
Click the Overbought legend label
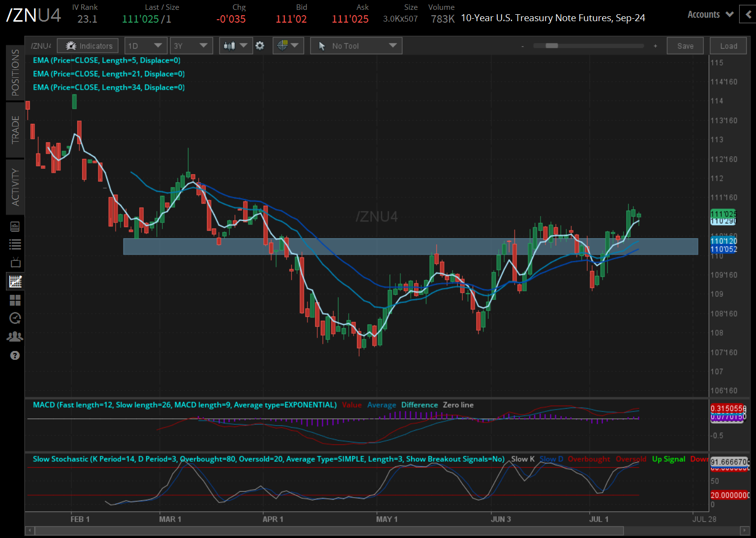(589, 459)
